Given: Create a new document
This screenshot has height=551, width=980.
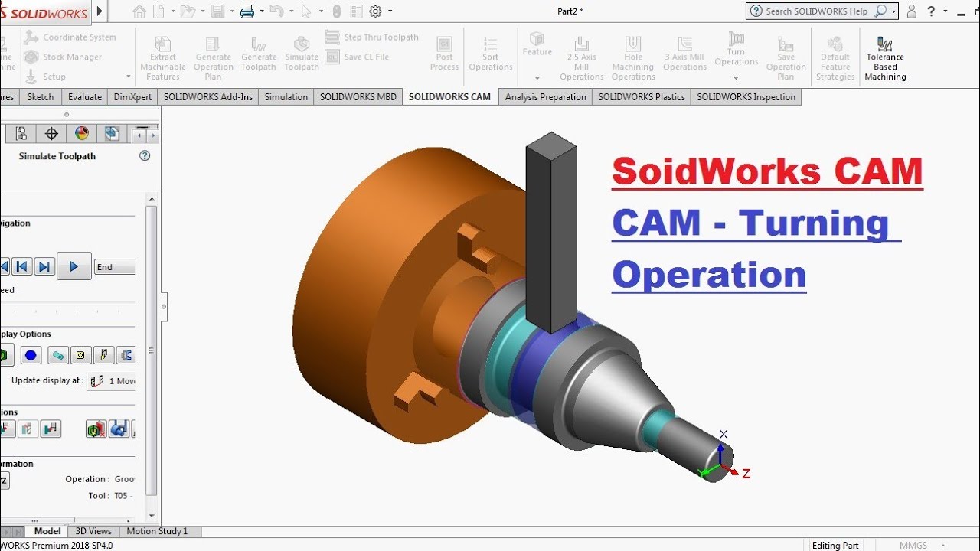Looking at the screenshot, I should tap(158, 11).
